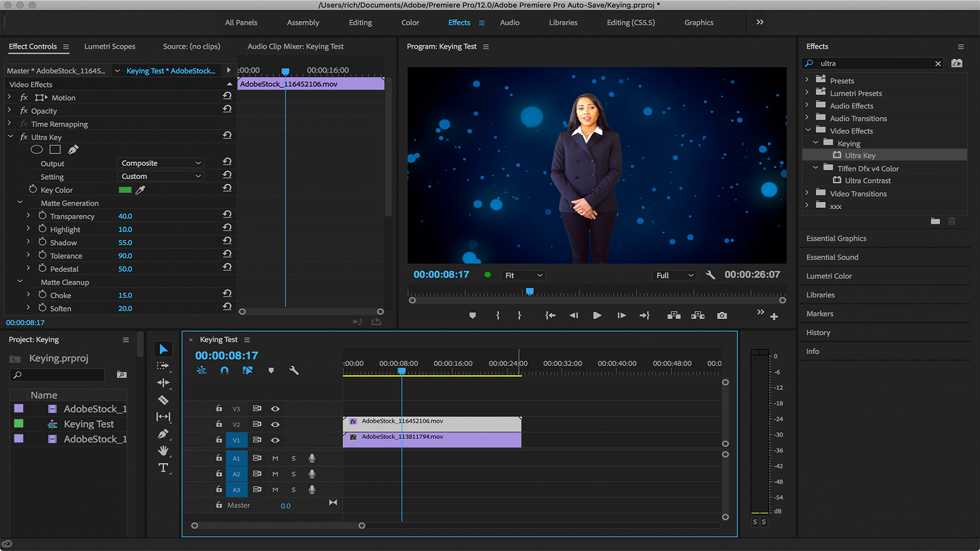
Task: Toggle V3 track output eye
Action: pyautogui.click(x=275, y=409)
